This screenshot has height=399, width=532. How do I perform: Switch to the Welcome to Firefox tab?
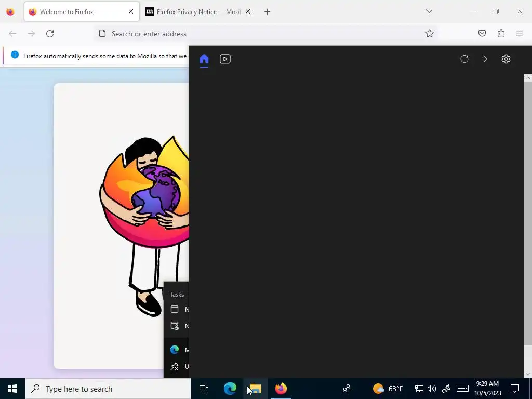[82, 11]
